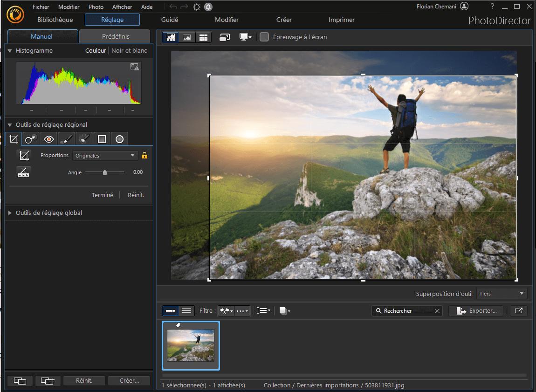This screenshot has width=536, height=392.
Task: Activate the Radial Filter tool
Action: click(x=119, y=138)
